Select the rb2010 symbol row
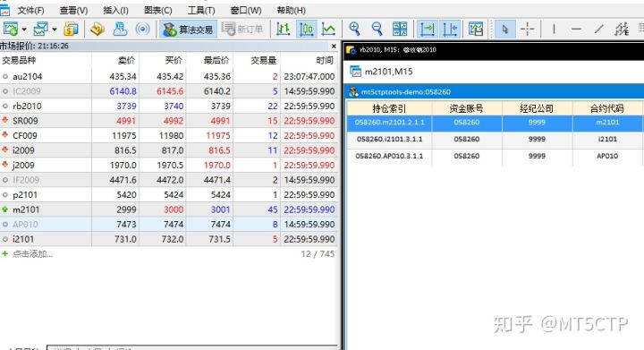The image size is (644, 350). click(169, 106)
